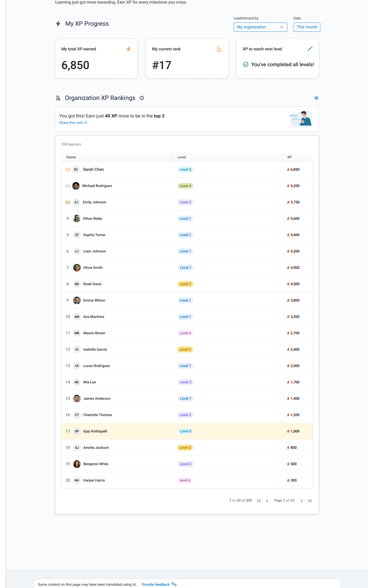Click the This month date button
The height and width of the screenshot is (588, 368).
tap(307, 27)
